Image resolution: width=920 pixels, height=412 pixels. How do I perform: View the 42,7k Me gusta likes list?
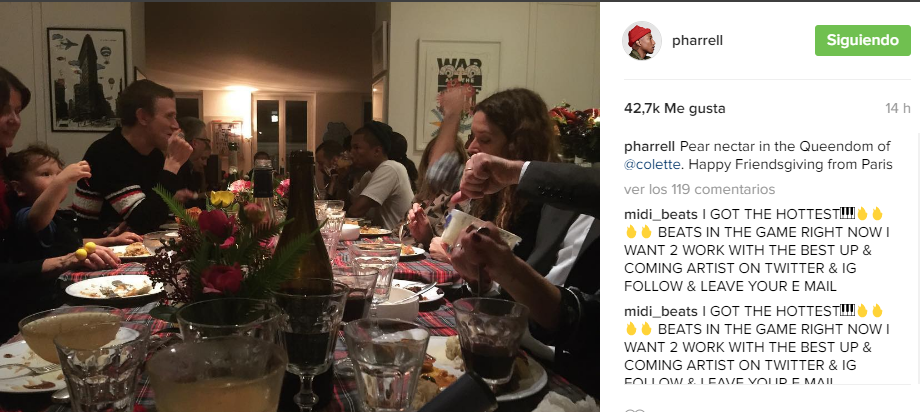[674, 109]
